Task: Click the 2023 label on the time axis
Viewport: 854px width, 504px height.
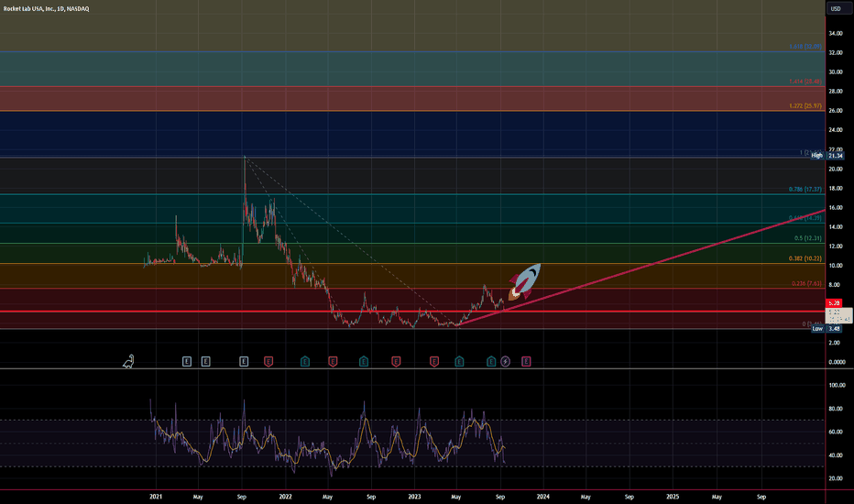Action: [414, 497]
